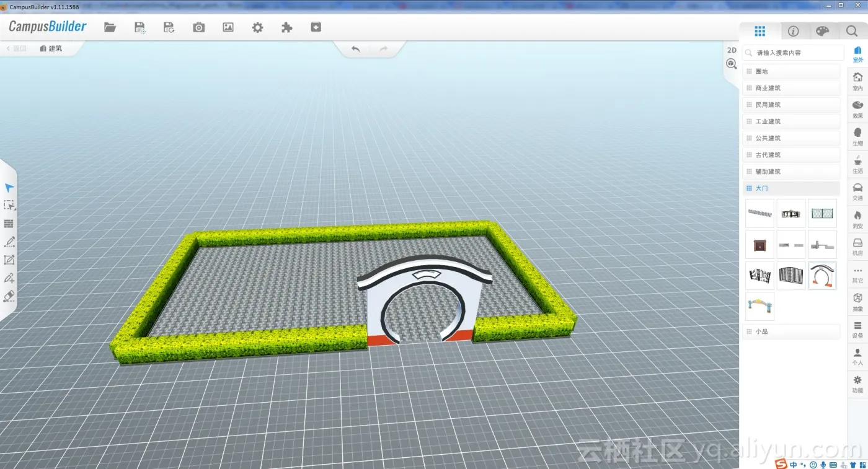Select the arrow pointer tool
Screen dimensions: 868x469
point(9,188)
